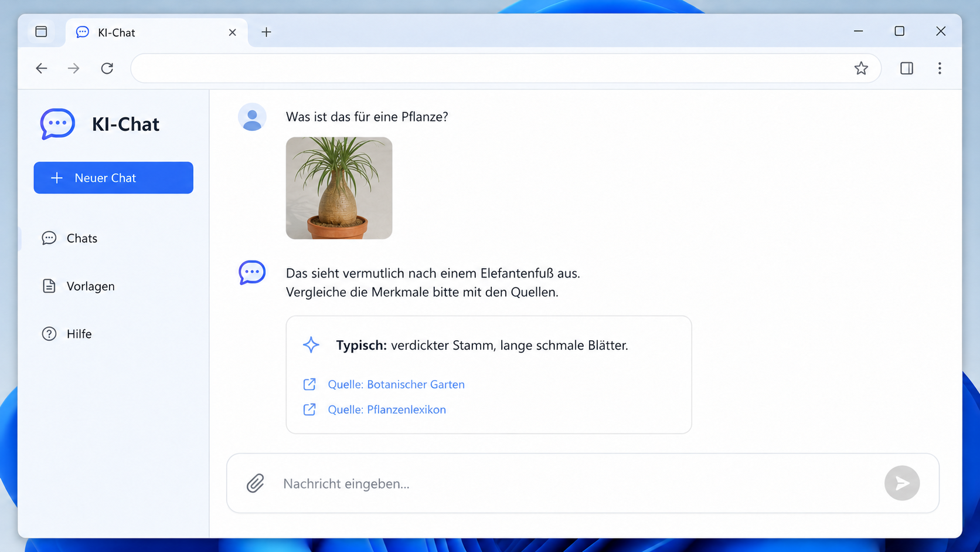
Task: Close the browser window
Action: click(x=940, y=31)
